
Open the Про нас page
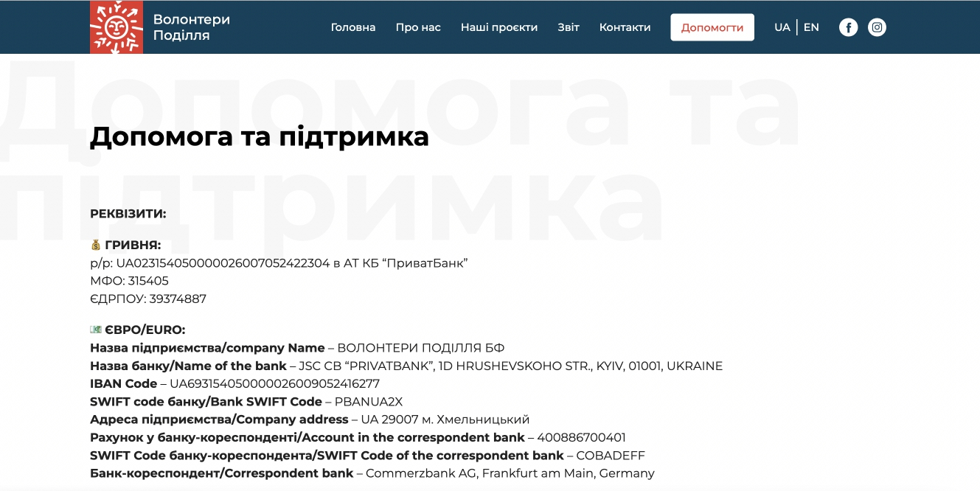(x=418, y=27)
